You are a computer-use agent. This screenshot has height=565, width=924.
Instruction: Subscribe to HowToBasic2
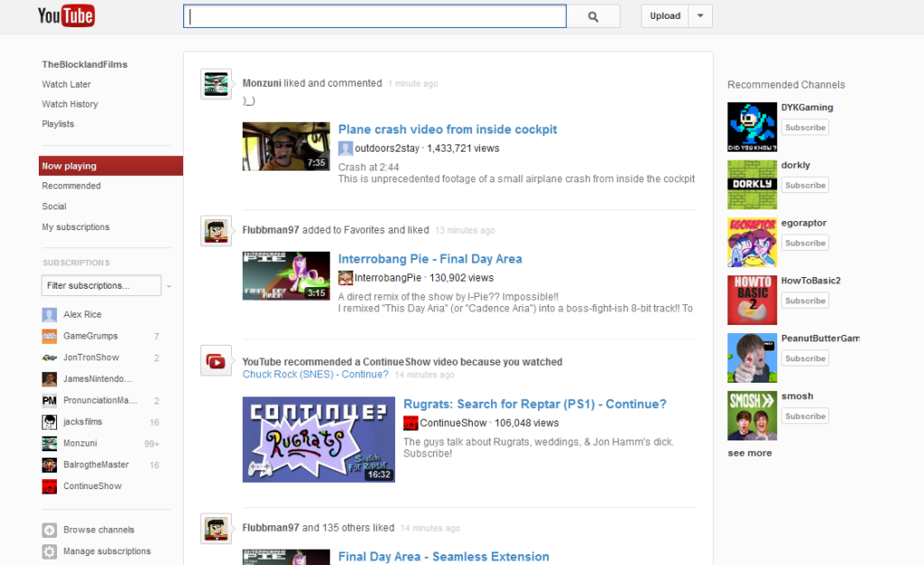coord(805,301)
